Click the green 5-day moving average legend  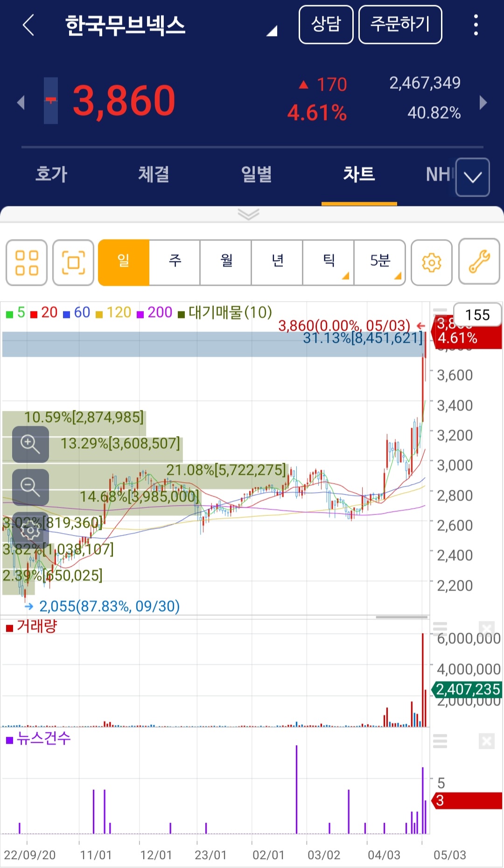click(15, 313)
